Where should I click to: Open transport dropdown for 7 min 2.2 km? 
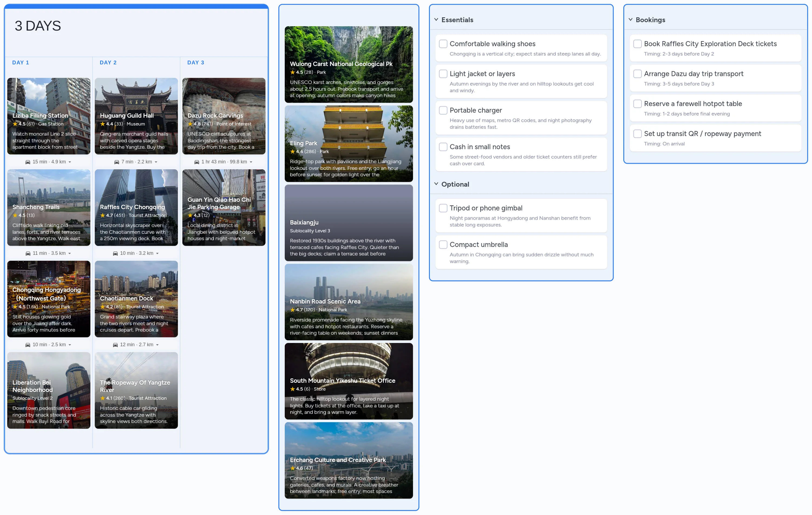(x=156, y=162)
